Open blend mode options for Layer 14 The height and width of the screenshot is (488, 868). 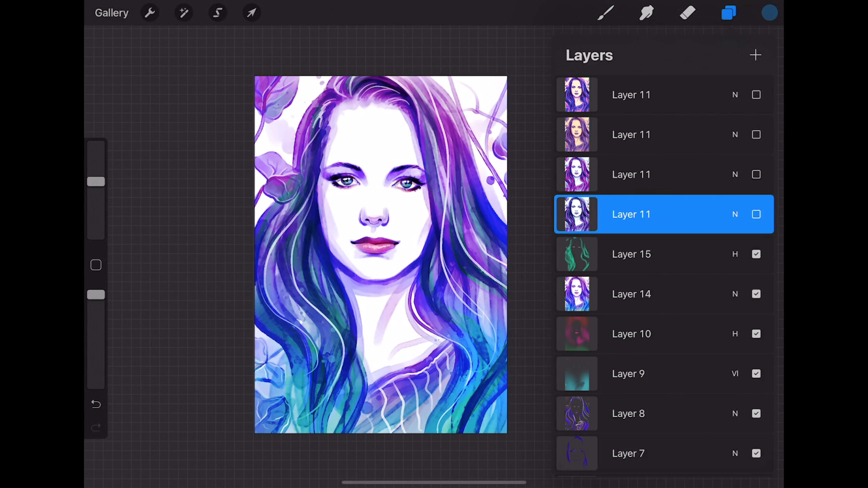[735, 294]
